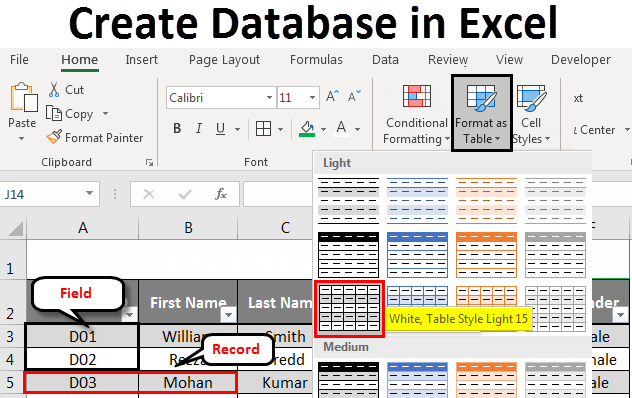Open Paste options dropdown arrow
Viewport: 632px width, 398px height.
tap(21, 139)
